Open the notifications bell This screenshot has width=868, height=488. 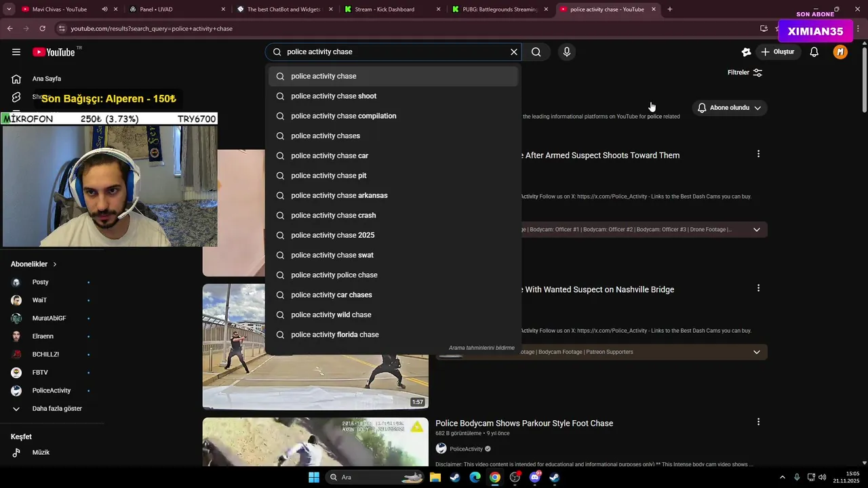coord(814,52)
